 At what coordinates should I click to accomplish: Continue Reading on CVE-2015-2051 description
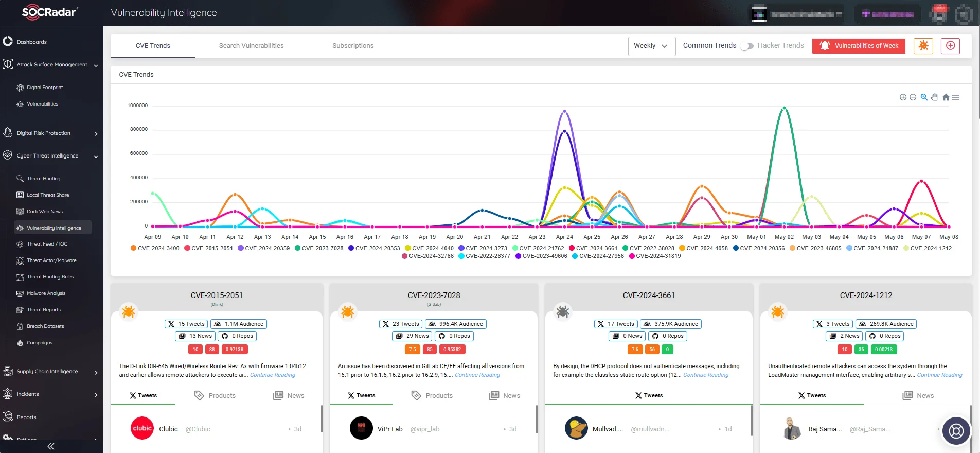273,375
